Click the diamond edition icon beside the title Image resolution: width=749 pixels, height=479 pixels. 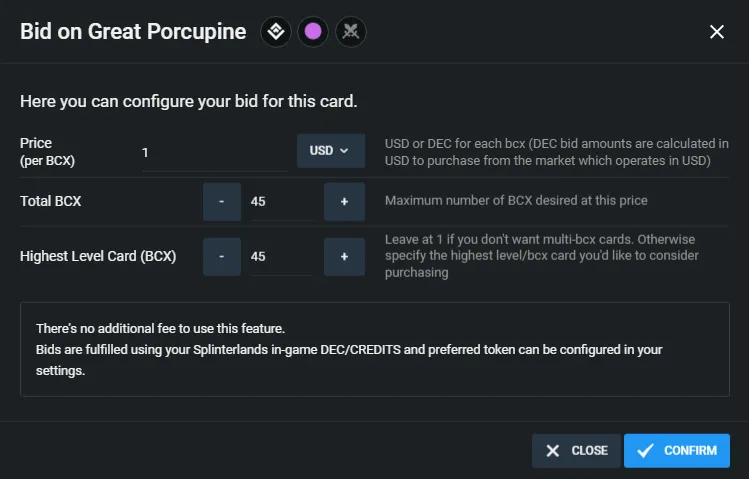276,32
